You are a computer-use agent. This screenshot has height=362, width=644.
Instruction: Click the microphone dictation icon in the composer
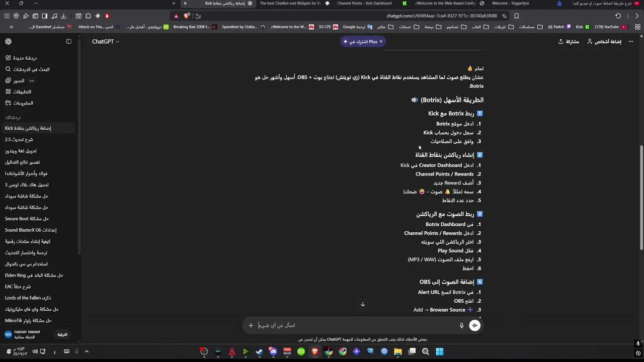(461, 325)
